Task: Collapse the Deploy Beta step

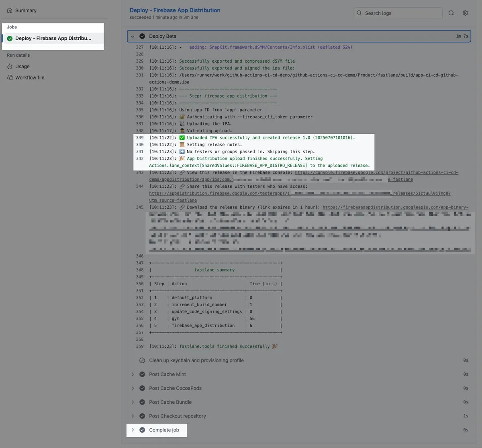Action: pyautogui.click(x=133, y=36)
